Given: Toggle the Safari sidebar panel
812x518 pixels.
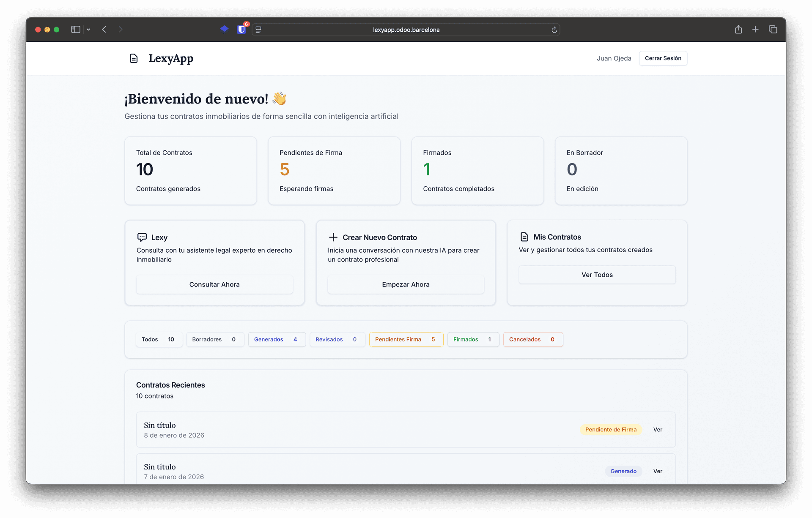Looking at the screenshot, I should (75, 29).
